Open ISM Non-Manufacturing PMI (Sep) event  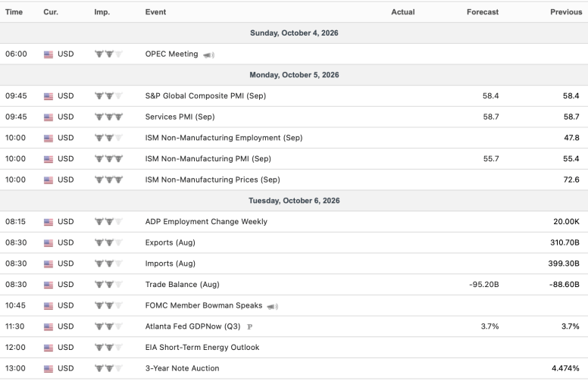208,159
